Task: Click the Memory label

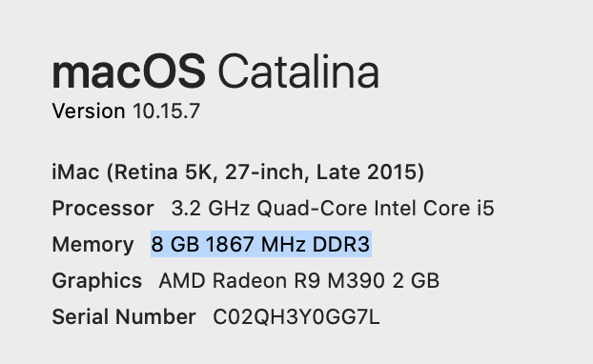Action: (93, 245)
